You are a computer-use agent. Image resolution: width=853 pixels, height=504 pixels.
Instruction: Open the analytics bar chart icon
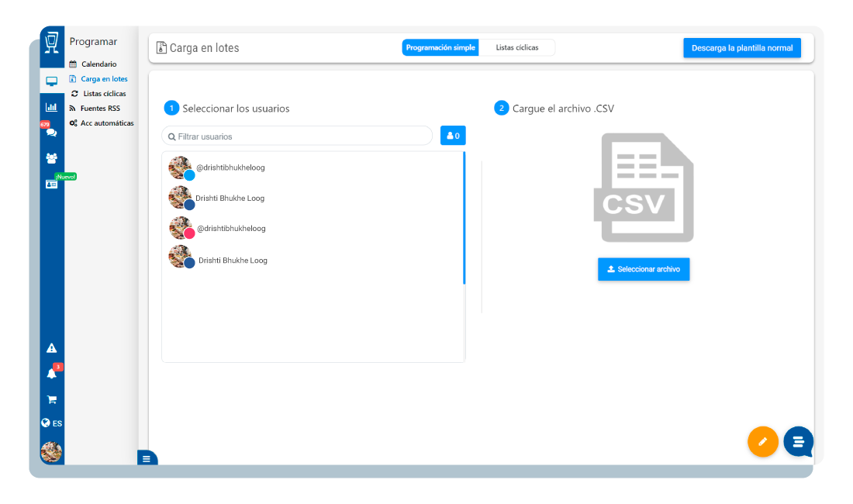pos(52,107)
